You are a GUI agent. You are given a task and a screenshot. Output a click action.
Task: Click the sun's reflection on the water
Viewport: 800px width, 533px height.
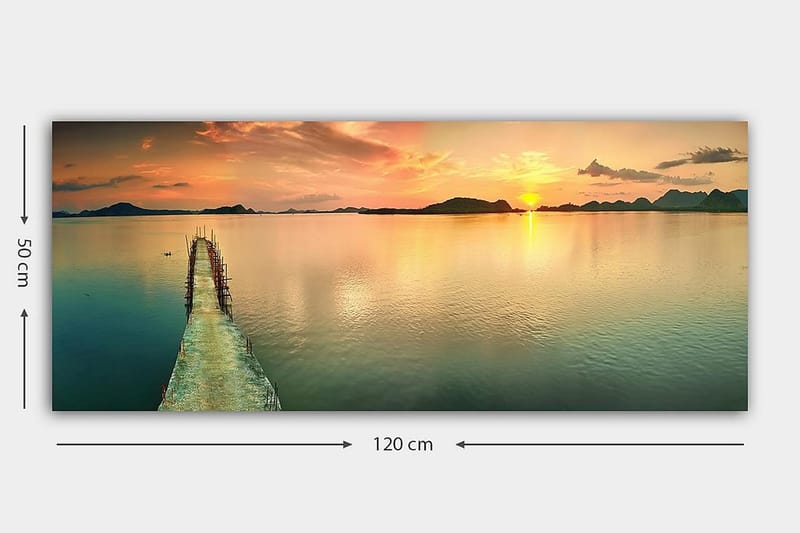(x=531, y=232)
